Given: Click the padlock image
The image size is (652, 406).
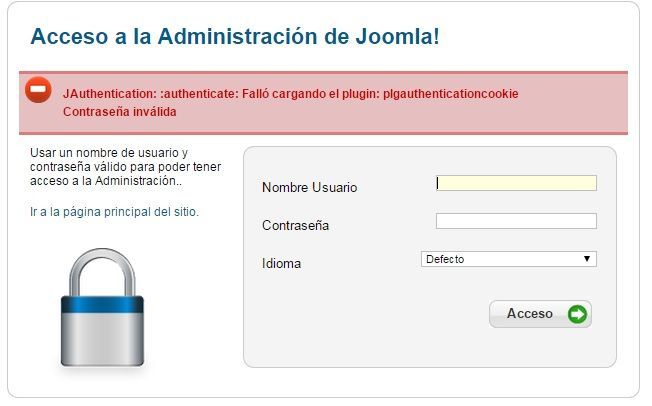Looking at the screenshot, I should click(102, 307).
